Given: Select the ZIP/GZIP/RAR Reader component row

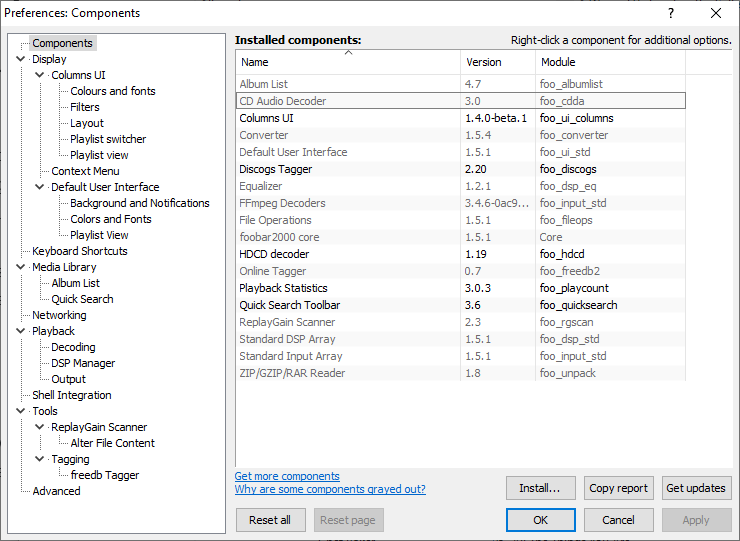Looking at the screenshot, I should click(461, 373).
